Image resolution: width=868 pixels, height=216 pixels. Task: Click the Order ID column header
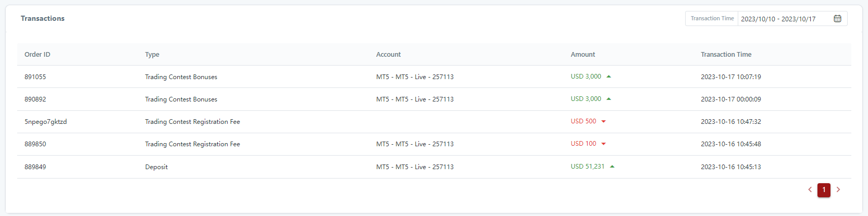point(38,55)
